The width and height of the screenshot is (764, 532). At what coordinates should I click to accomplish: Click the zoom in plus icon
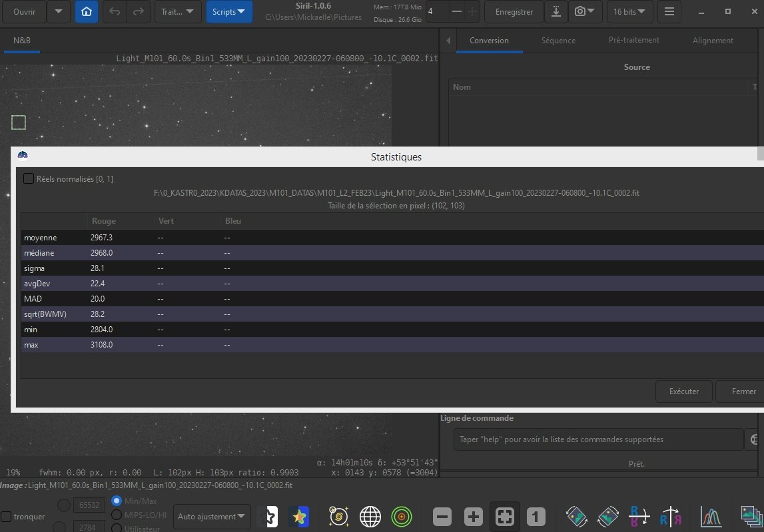tap(473, 517)
